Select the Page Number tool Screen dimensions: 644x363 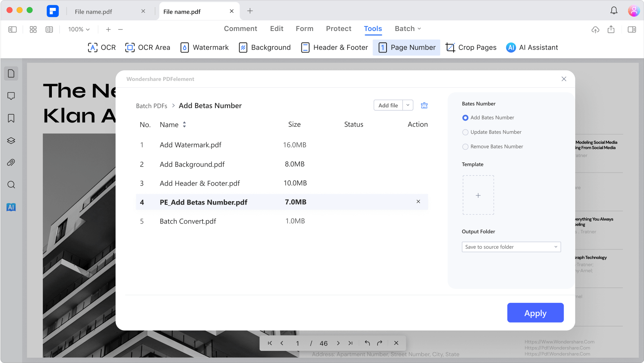407,48
